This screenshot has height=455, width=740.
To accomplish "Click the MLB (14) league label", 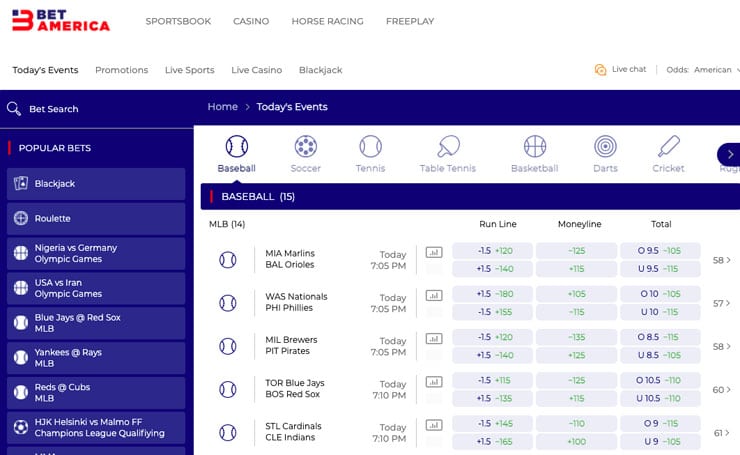I will 227,224.
